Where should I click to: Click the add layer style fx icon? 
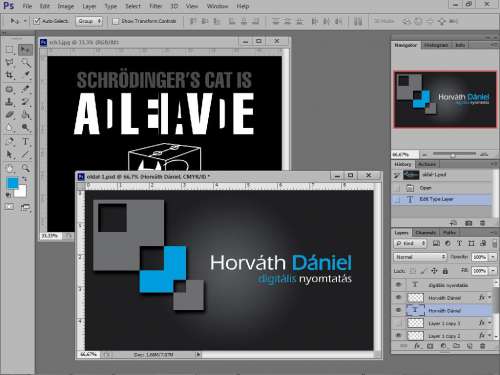pyautogui.click(x=417, y=346)
